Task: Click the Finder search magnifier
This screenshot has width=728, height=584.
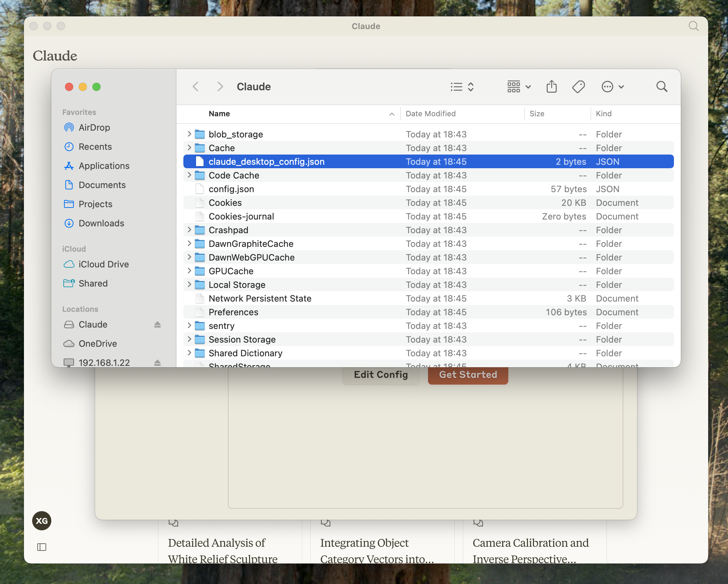Action: click(x=662, y=87)
